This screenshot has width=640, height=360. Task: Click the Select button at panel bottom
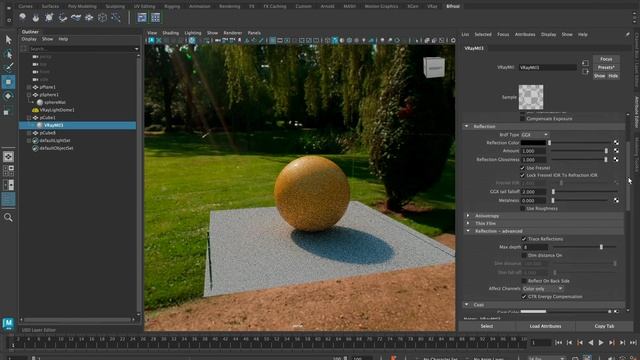point(487,326)
